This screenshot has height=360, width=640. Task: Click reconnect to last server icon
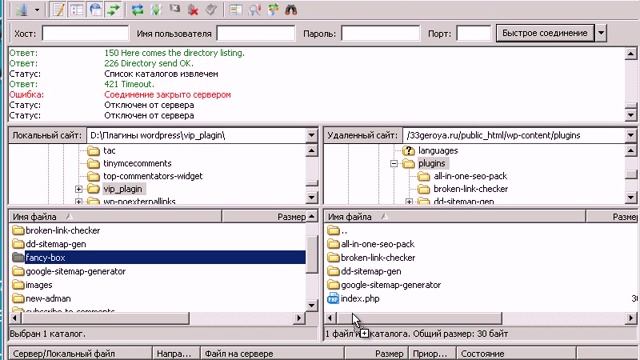pyautogui.click(x=211, y=10)
